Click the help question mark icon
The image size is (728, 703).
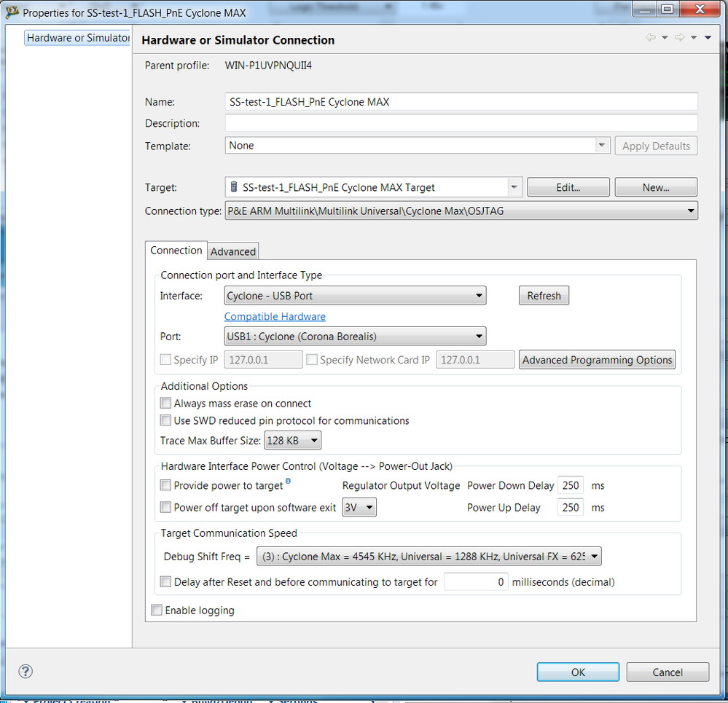[x=26, y=671]
